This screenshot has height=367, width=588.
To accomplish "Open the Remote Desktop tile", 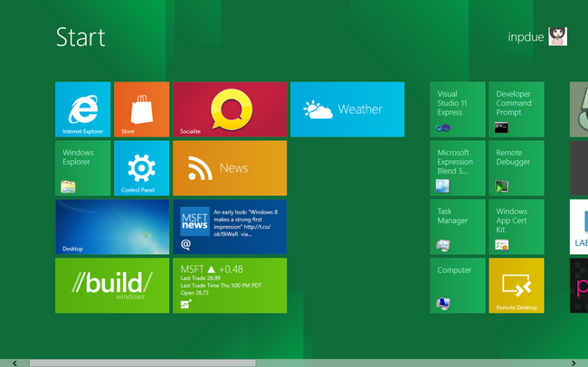I will (x=517, y=286).
